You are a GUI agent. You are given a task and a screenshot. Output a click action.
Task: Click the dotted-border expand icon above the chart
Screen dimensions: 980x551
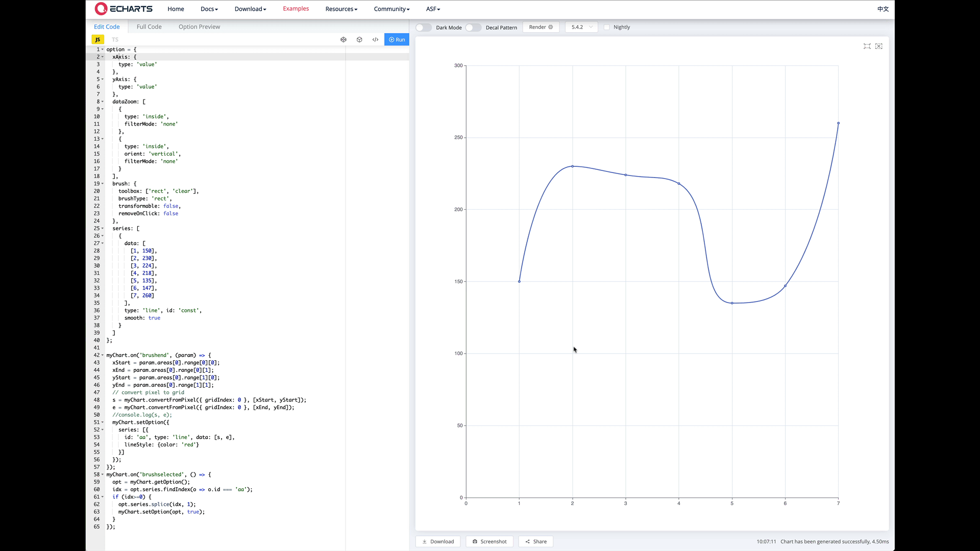click(879, 46)
